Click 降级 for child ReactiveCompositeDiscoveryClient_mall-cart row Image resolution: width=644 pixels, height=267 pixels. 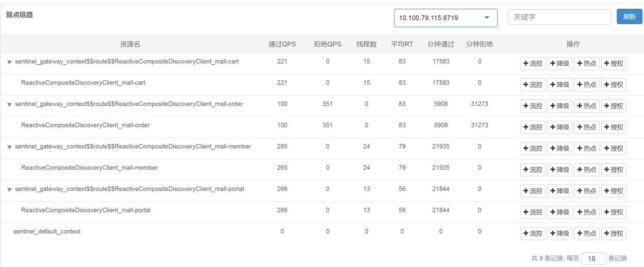[559, 85]
